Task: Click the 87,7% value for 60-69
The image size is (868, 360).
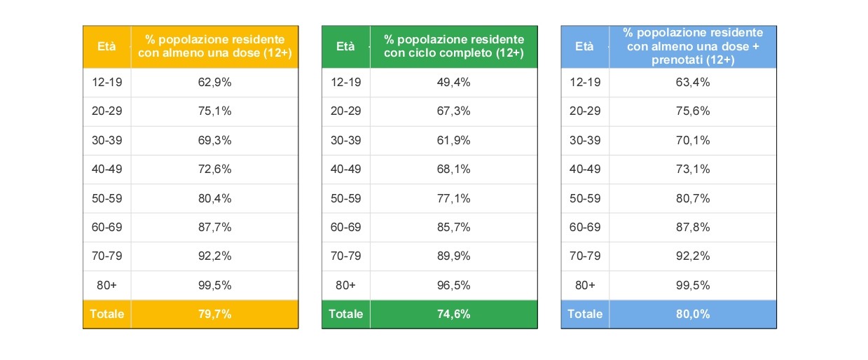Action: click(x=214, y=227)
